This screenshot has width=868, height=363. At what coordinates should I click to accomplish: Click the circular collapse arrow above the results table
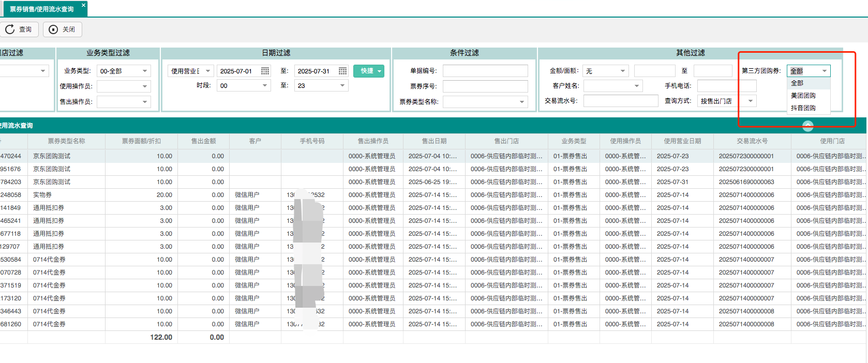point(807,126)
